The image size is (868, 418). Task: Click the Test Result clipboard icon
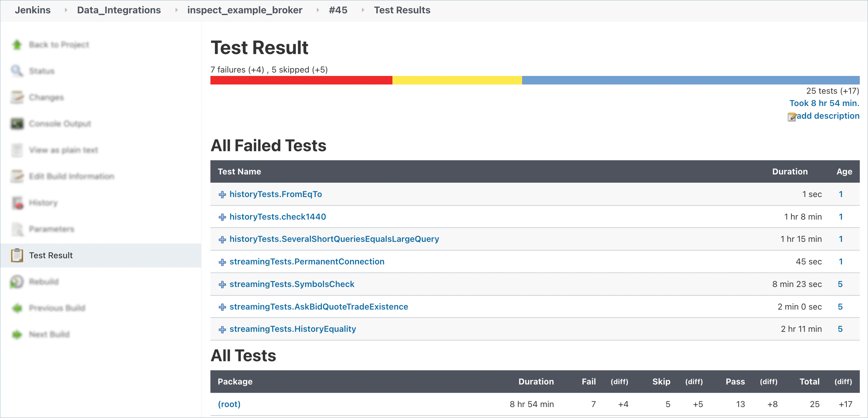tap(17, 255)
